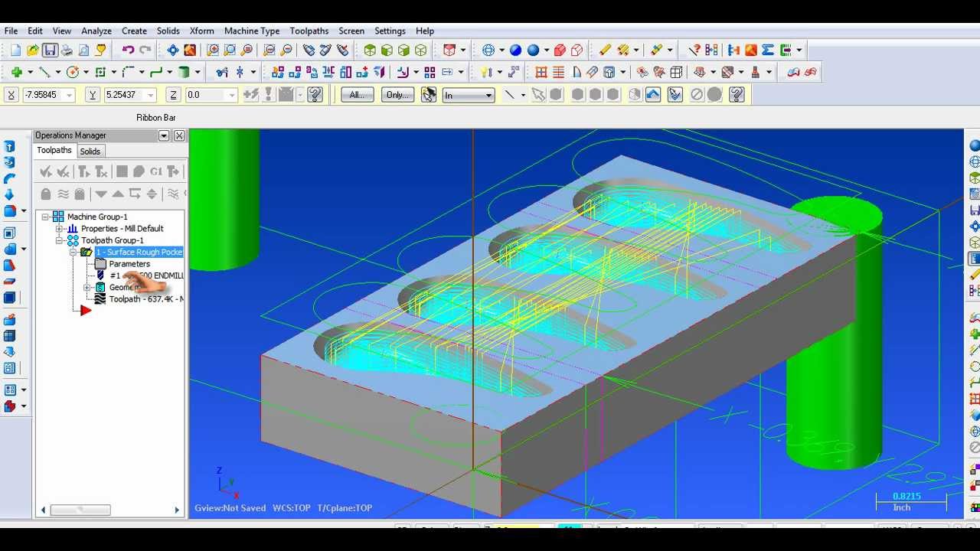Open the Y coordinate dropdown arrow
Screen dimensions: 980x551
coord(151,95)
